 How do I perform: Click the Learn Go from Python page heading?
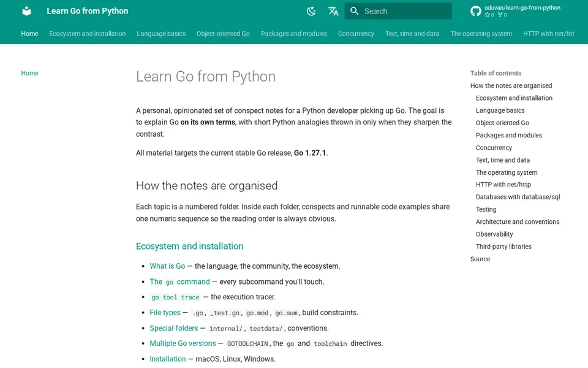click(x=206, y=77)
